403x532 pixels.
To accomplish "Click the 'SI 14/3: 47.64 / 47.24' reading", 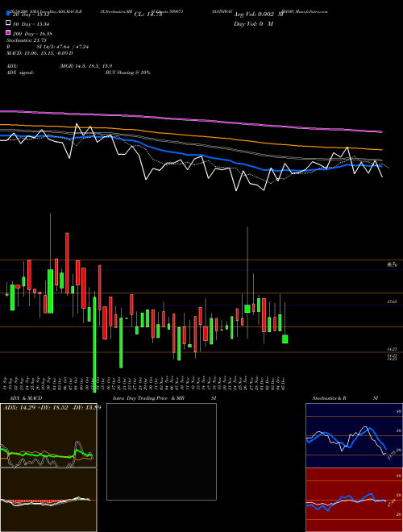I will click(x=63, y=47).
